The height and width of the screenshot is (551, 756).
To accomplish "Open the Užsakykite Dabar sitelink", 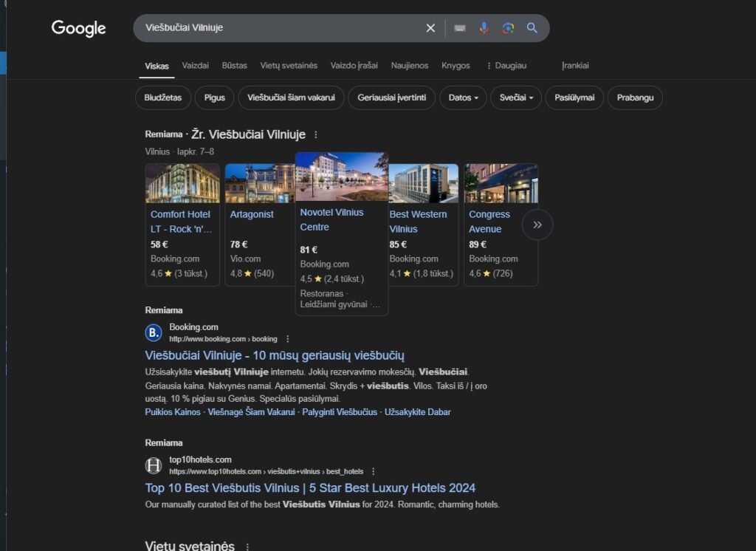I will coord(418,412).
